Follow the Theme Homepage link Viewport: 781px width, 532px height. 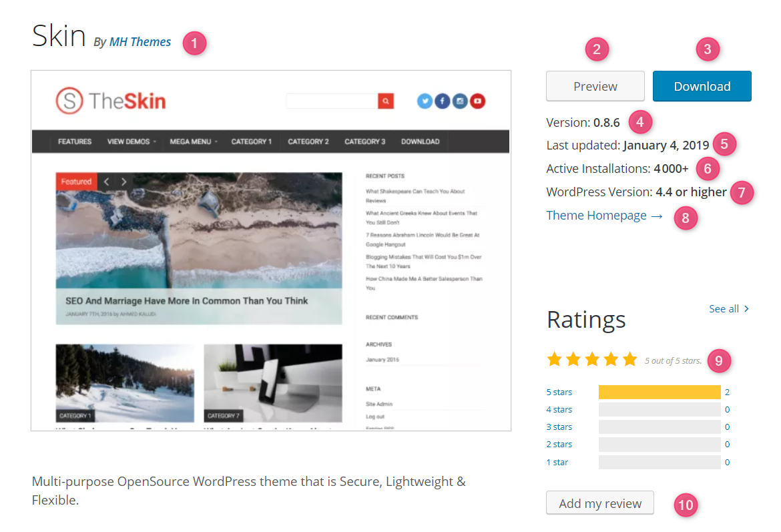[604, 216]
